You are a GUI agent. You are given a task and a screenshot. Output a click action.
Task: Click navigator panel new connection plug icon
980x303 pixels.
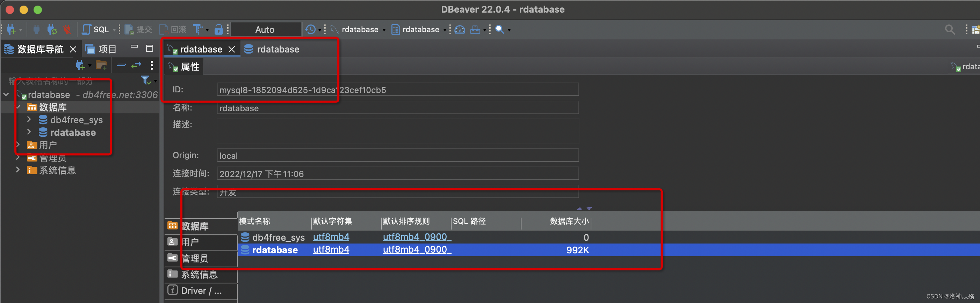[80, 65]
